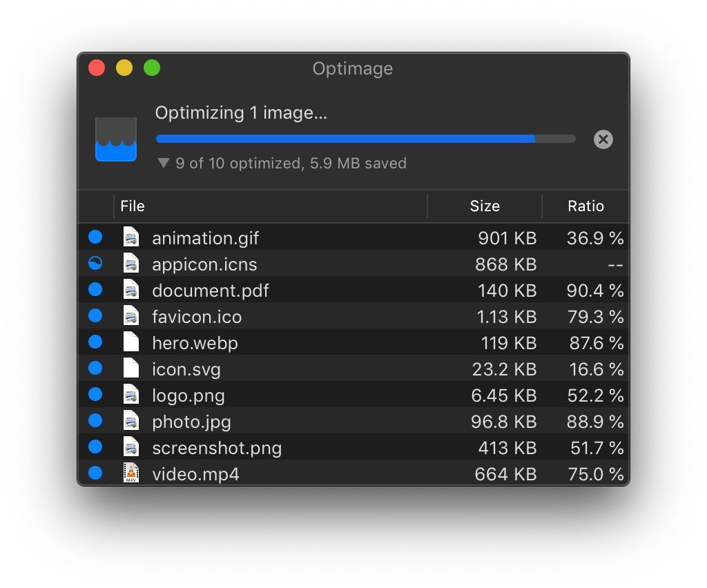Viewport: 707px width, 588px height.
Task: Click the 140 KB size value
Action: coord(507,291)
